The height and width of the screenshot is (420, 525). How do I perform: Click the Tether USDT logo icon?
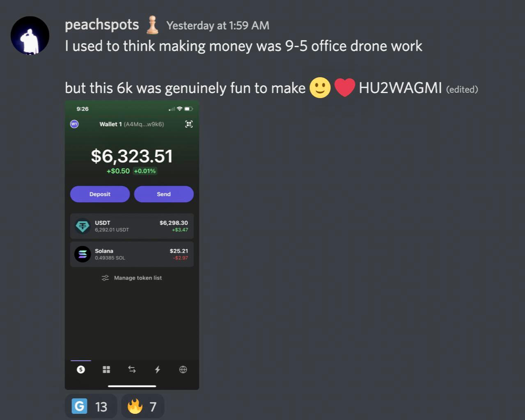[x=83, y=226]
